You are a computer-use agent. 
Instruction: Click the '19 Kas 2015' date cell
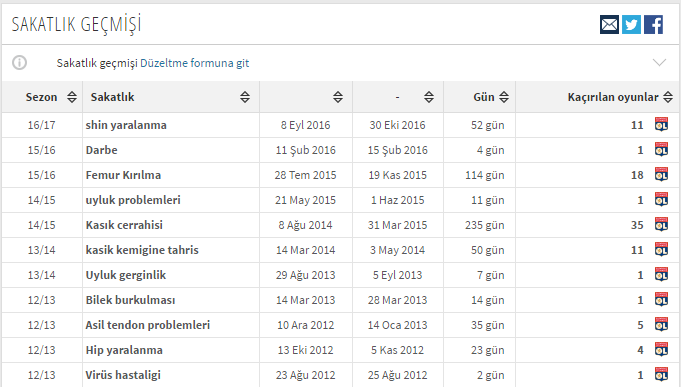tap(397, 175)
